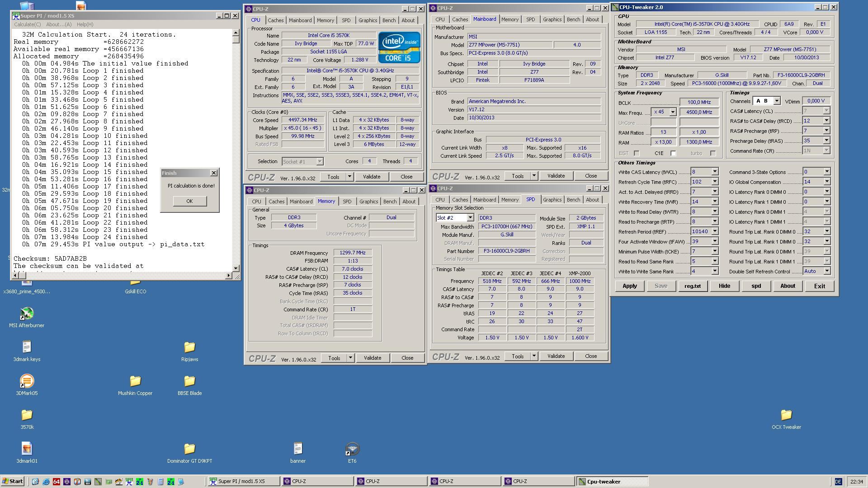Click the DRAM Frequency 1299.7 MHz field
The height and width of the screenshot is (488, 868).
(x=353, y=253)
